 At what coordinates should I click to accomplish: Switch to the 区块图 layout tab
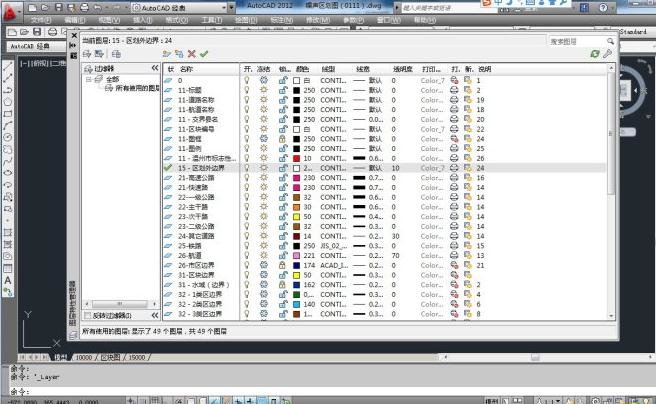click(110, 357)
